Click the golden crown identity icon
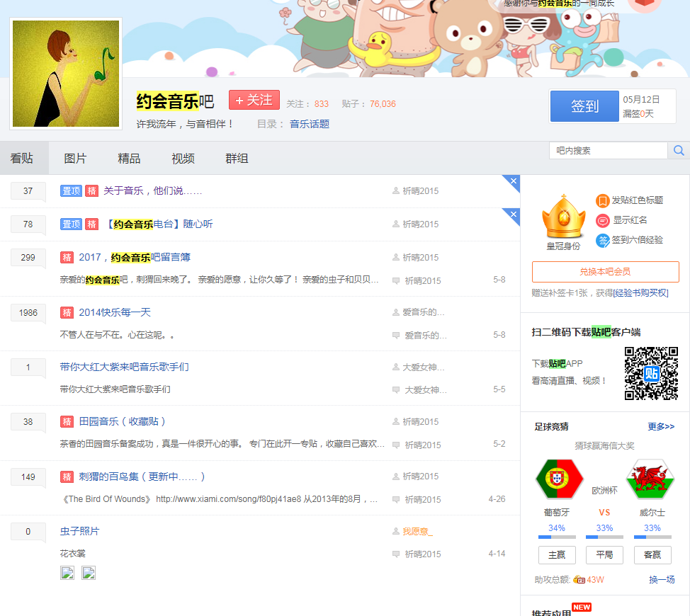This screenshot has height=616, width=690. pyautogui.click(x=563, y=218)
